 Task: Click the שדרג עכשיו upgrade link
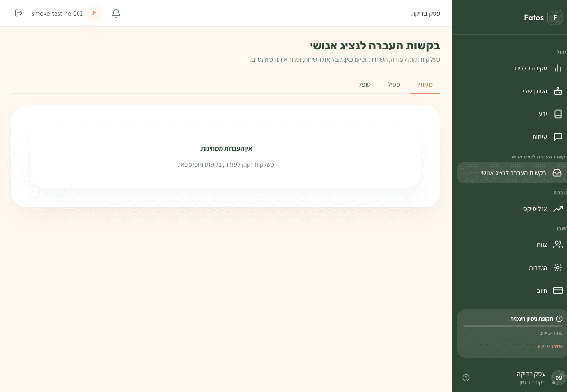[550, 347]
